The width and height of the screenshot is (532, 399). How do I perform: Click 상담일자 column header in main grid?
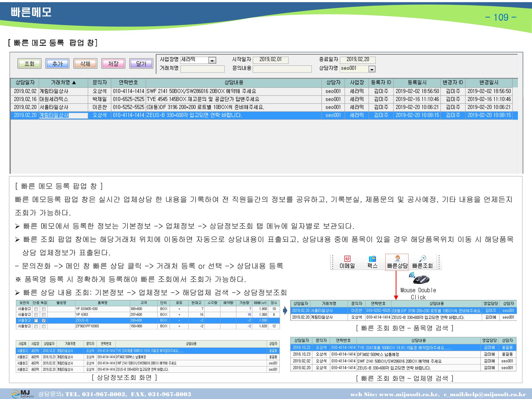pyautogui.click(x=25, y=83)
